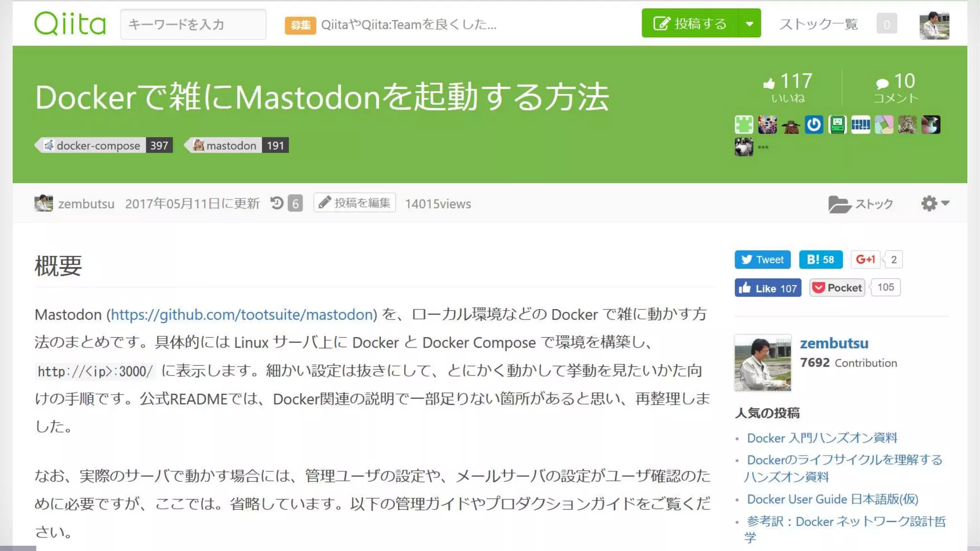980x551 pixels.
Task: Click the Hatena B! bookmark button
Action: (x=820, y=260)
